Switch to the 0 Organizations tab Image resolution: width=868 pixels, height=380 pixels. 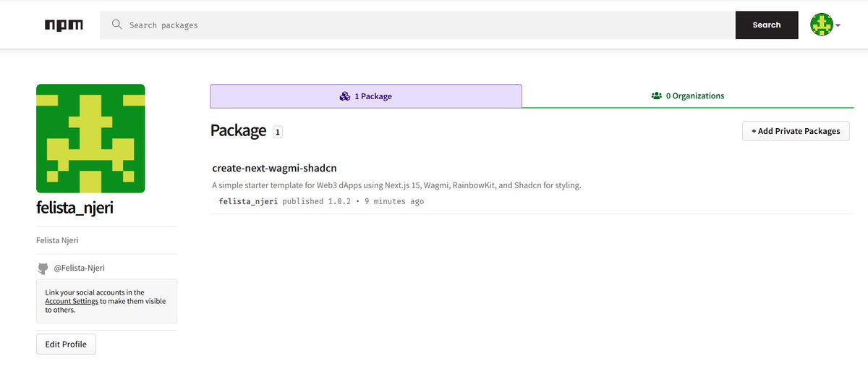(688, 96)
